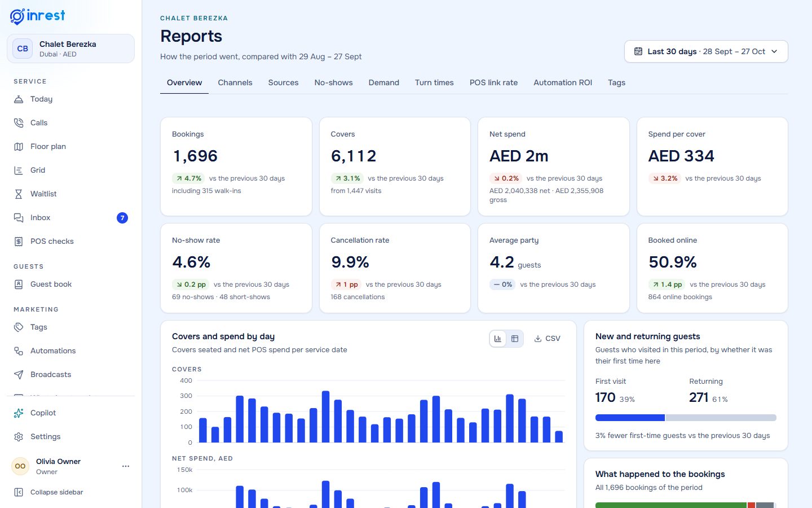Export covers and spend as CSV

pyautogui.click(x=547, y=339)
